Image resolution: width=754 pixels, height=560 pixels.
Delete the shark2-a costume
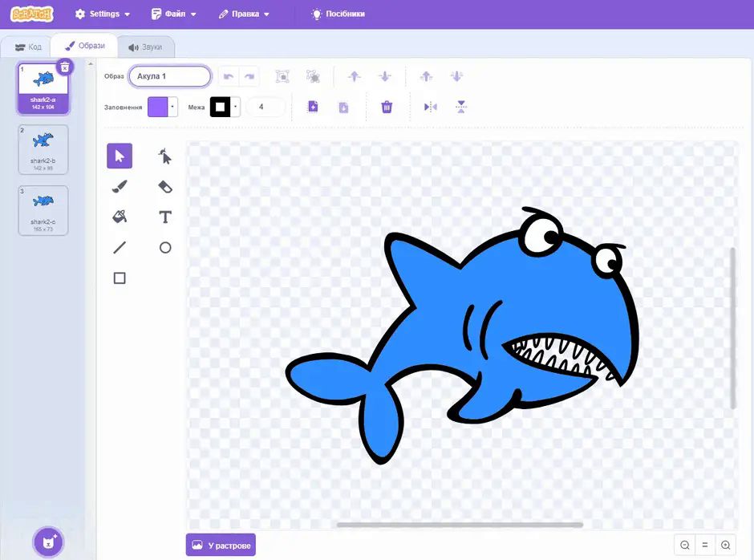(65, 67)
